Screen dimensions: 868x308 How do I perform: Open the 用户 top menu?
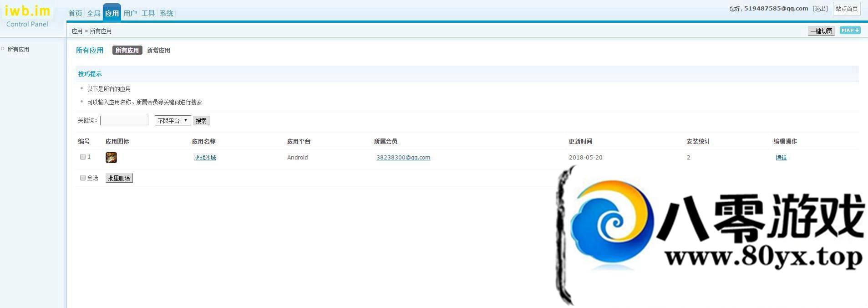(130, 13)
